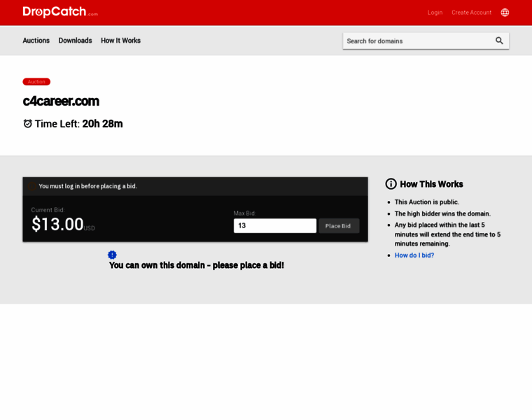Viewport: 532px width, 420px height.
Task: Click the $13.00 current bid amount
Action: click(x=57, y=224)
